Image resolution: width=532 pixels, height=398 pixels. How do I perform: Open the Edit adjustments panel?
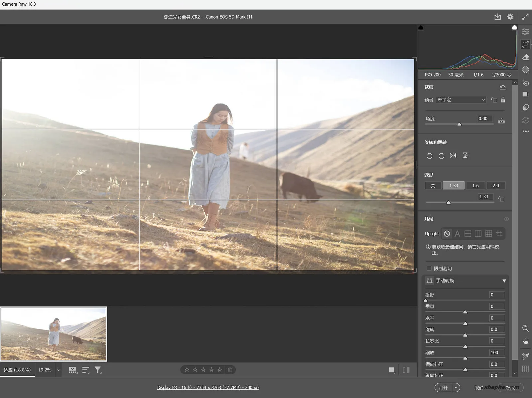(x=526, y=31)
